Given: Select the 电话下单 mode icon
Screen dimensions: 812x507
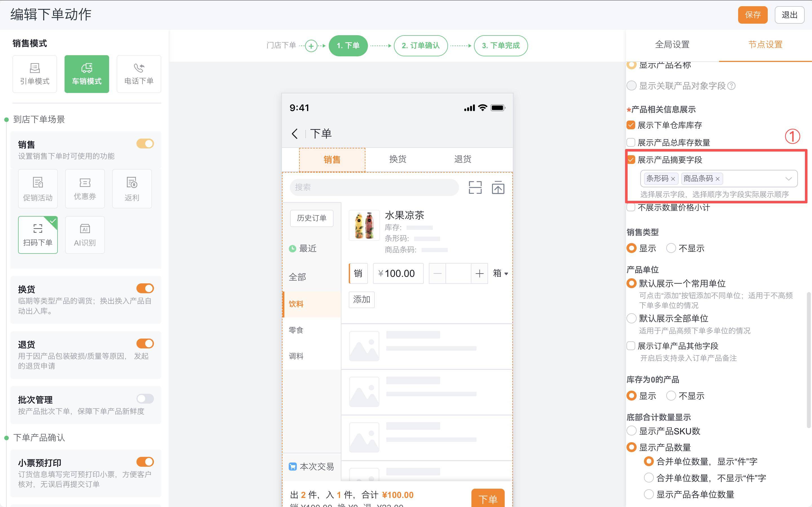Looking at the screenshot, I should [139, 74].
